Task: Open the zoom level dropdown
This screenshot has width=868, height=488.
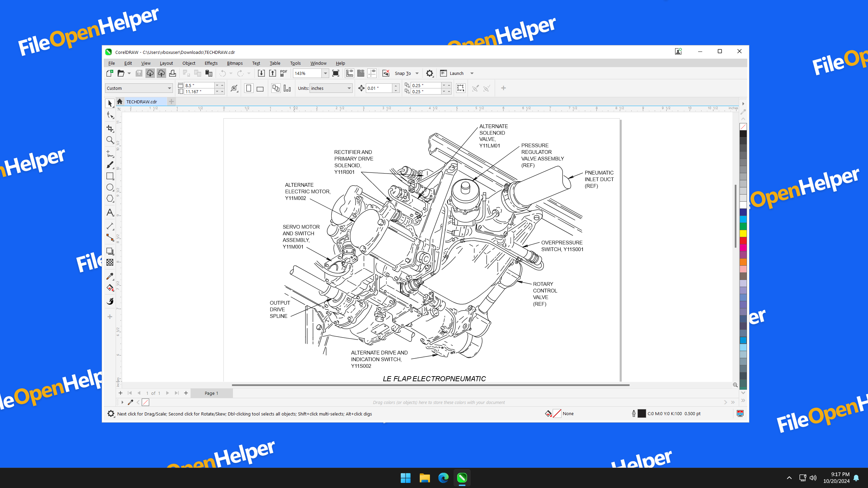Action: (x=325, y=73)
